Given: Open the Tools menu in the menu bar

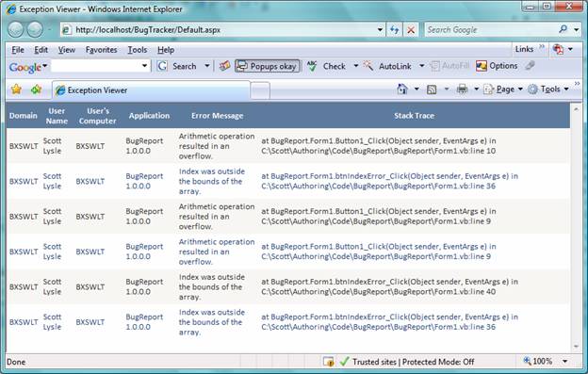Looking at the screenshot, I should pos(138,50).
